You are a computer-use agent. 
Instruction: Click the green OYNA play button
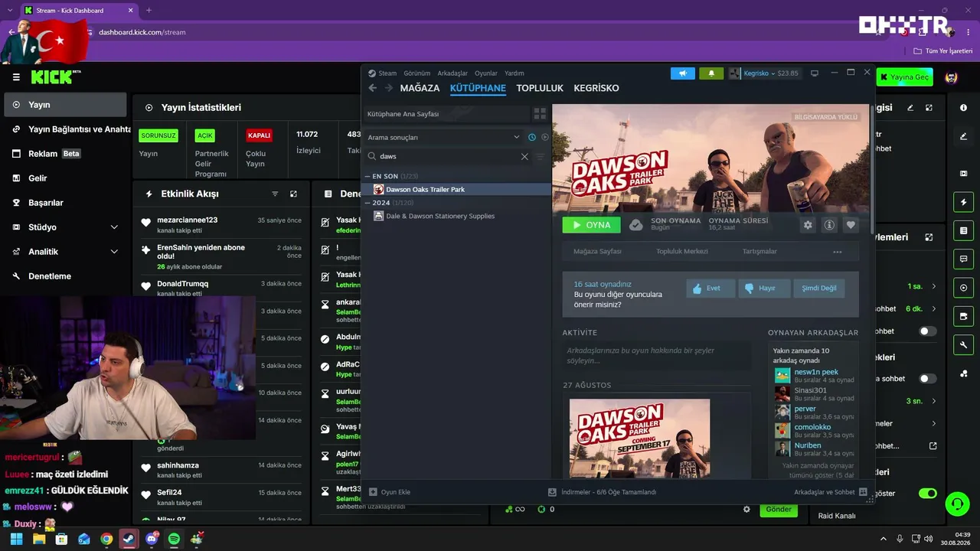591,225
